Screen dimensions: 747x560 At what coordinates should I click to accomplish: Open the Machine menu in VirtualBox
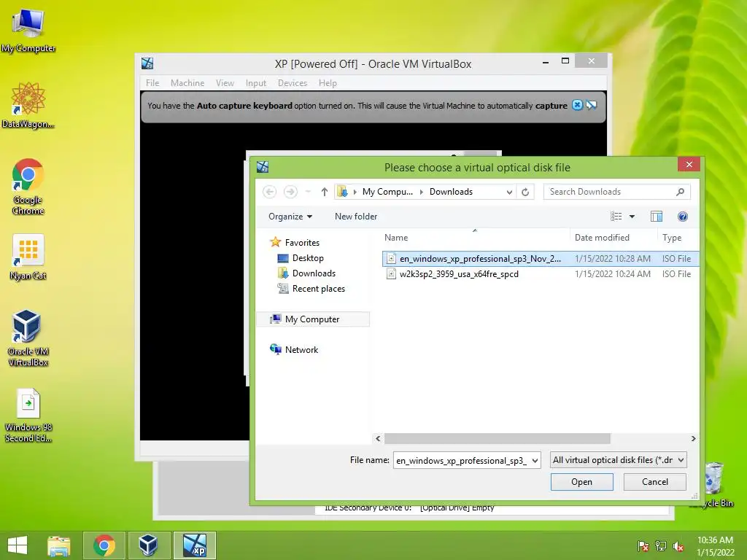click(187, 83)
